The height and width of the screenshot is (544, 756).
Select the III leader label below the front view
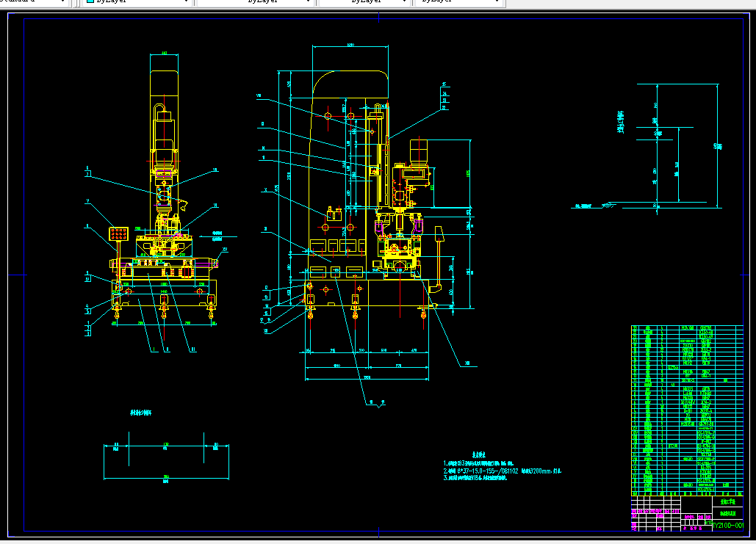point(193,349)
